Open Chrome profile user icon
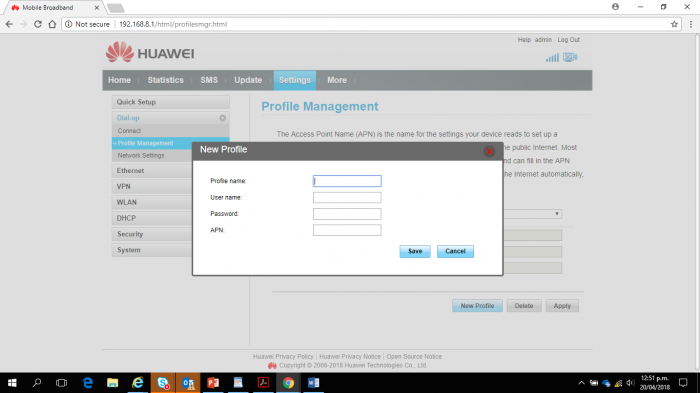Image resolution: width=700 pixels, height=393 pixels. (x=615, y=7)
